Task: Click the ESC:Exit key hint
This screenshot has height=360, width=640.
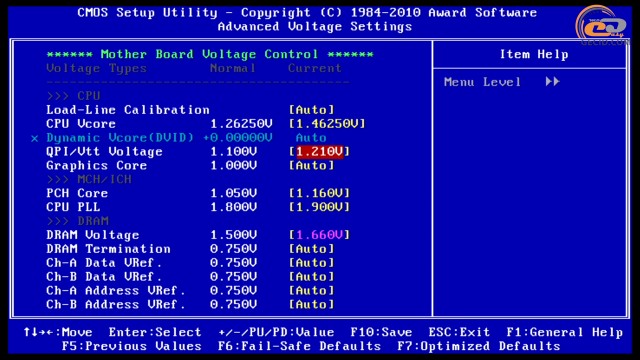Action: pos(459,332)
